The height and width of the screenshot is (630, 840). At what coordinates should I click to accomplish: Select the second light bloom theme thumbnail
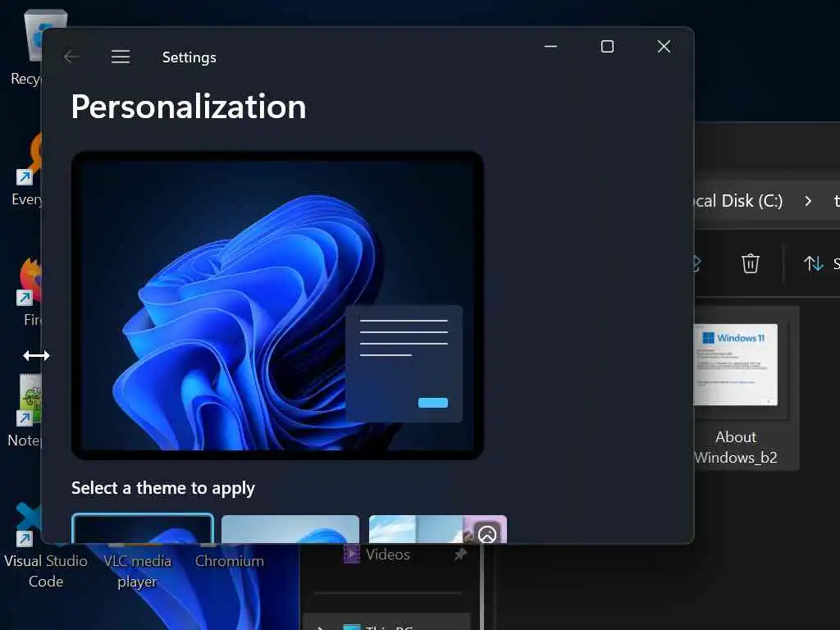(x=290, y=529)
